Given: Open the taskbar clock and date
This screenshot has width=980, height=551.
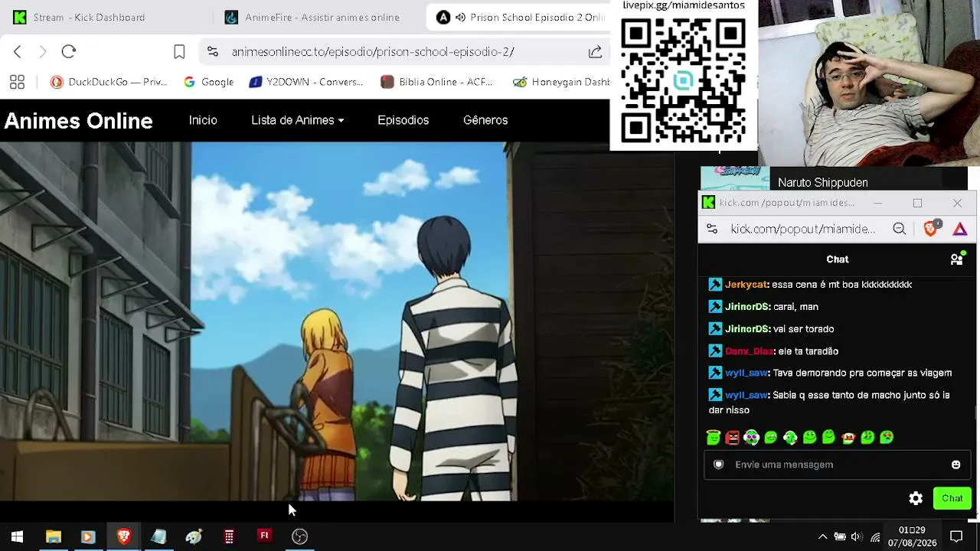Looking at the screenshot, I should (x=912, y=536).
